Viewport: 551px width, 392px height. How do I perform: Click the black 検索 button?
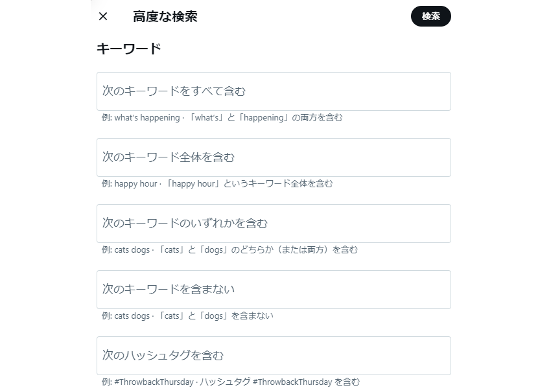tap(431, 16)
